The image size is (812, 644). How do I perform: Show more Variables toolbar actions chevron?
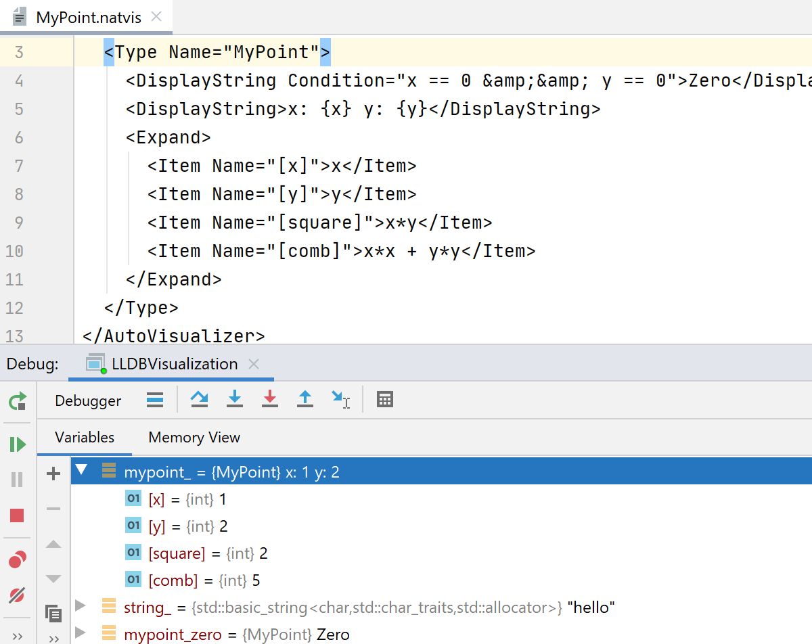(x=53, y=638)
